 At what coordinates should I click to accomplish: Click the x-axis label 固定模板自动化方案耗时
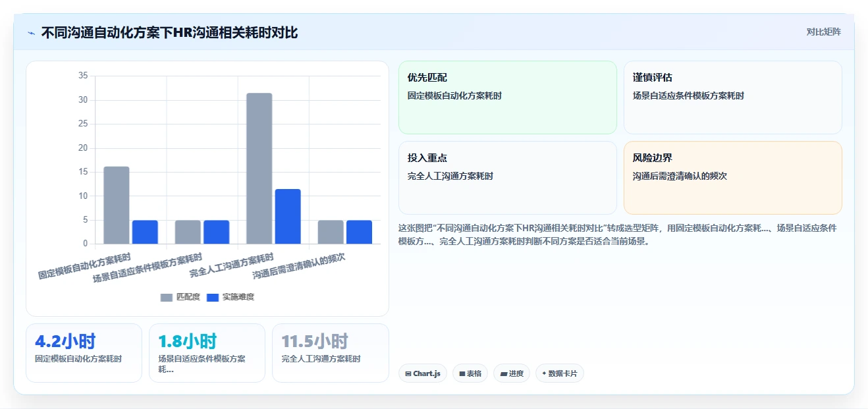tap(84, 266)
